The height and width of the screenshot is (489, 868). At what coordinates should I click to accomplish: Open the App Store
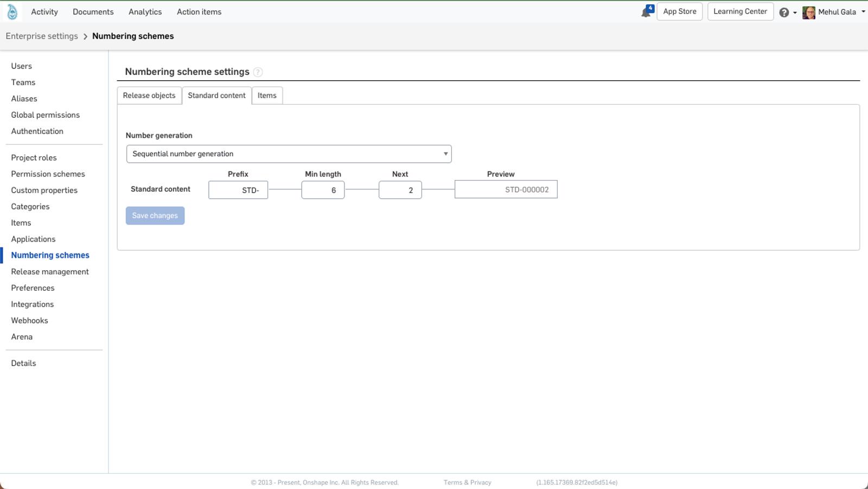[x=679, y=11]
